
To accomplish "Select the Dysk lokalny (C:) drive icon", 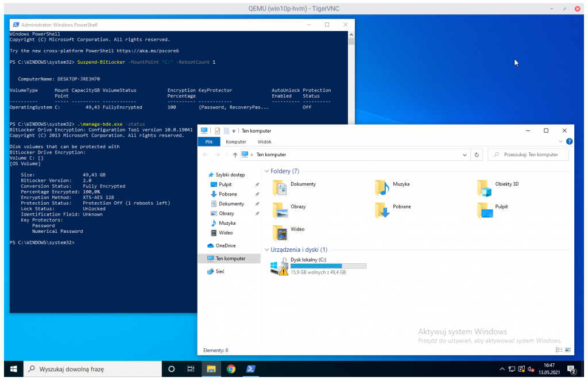I will click(280, 265).
